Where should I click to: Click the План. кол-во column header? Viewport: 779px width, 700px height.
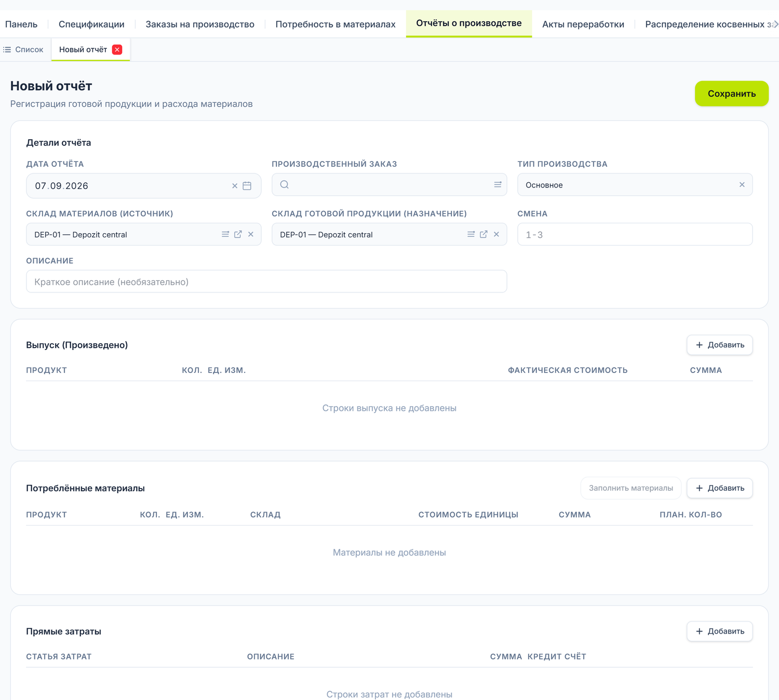(x=691, y=515)
